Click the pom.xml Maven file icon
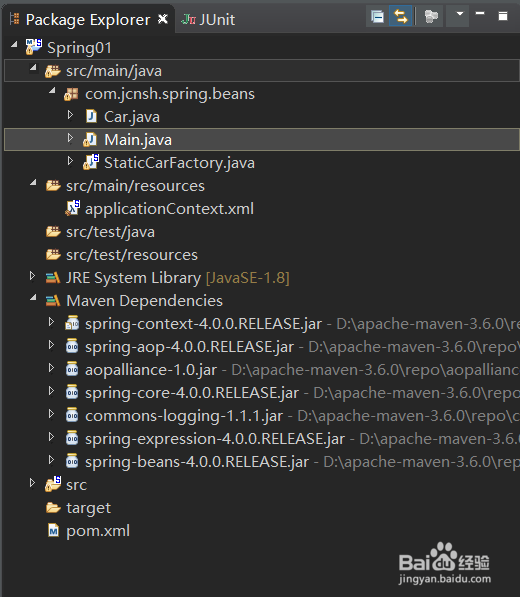 53,530
